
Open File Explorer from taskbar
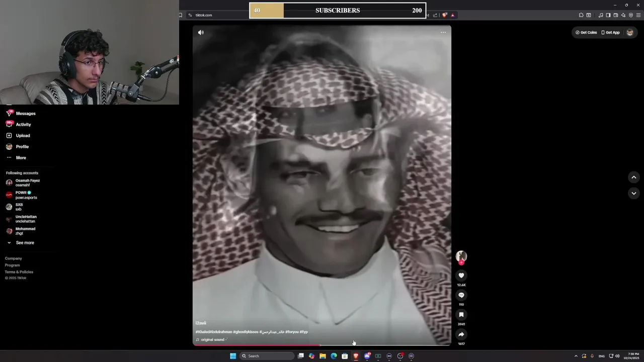pos(323,356)
